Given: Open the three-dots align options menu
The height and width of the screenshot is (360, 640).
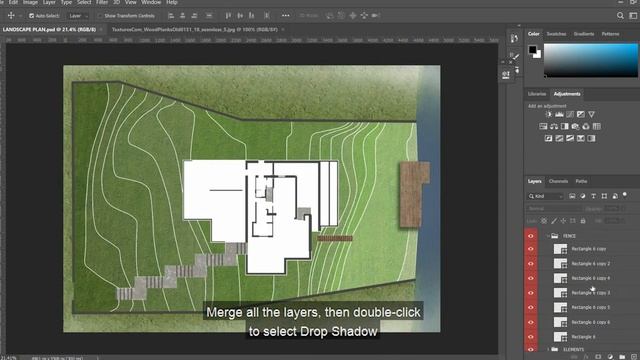Looking at the screenshot, I should point(286,16).
